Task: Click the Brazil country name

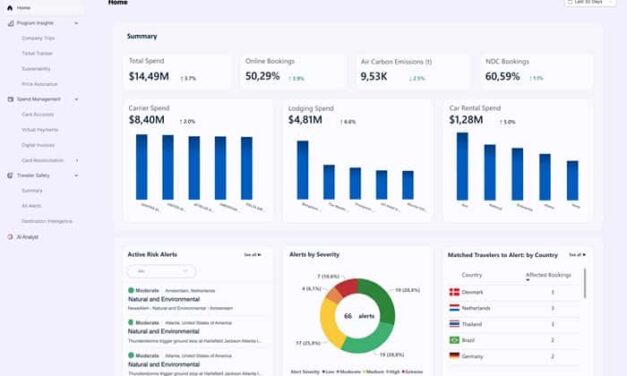Action: 468,340
